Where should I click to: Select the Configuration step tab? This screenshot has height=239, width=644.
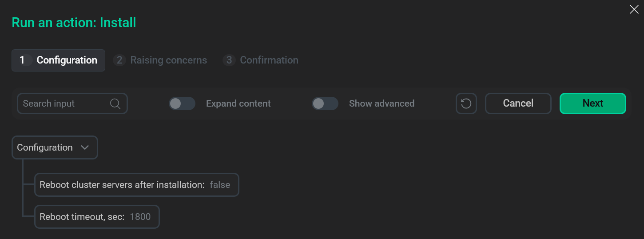(x=59, y=60)
